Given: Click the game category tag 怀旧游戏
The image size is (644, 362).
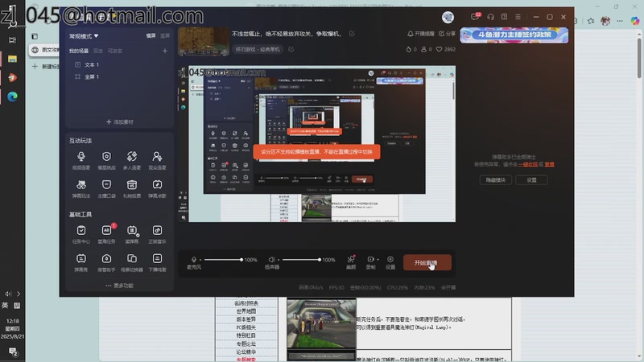Looking at the screenshot, I should (x=258, y=49).
